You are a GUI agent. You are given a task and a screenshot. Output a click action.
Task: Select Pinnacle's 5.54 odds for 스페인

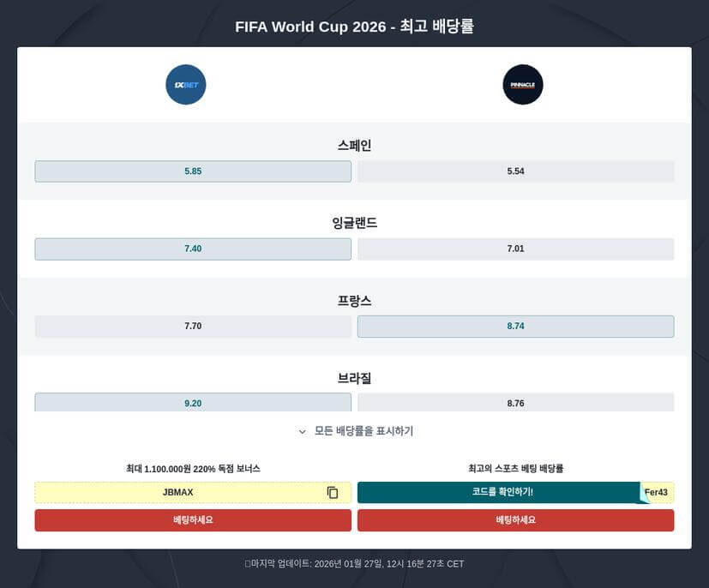515,171
